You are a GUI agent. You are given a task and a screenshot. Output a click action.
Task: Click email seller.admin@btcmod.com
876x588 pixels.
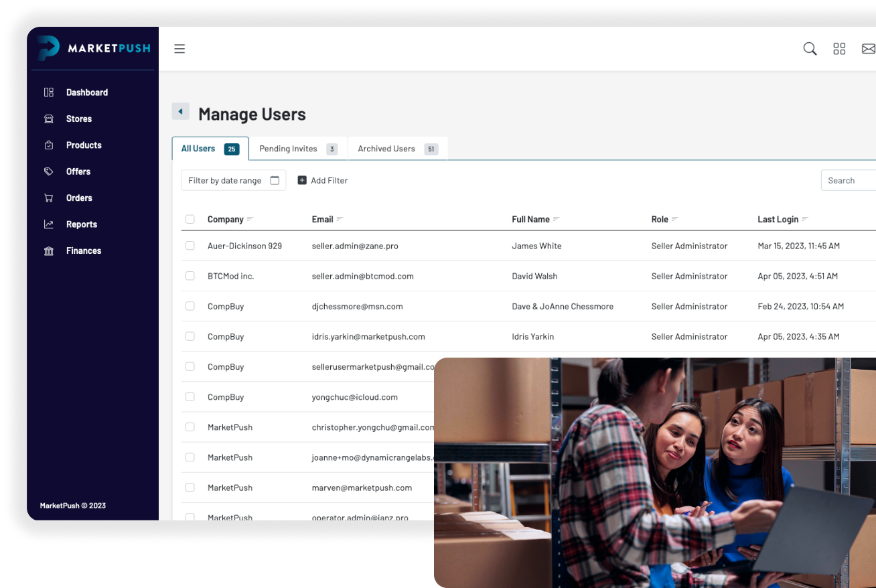tap(363, 276)
